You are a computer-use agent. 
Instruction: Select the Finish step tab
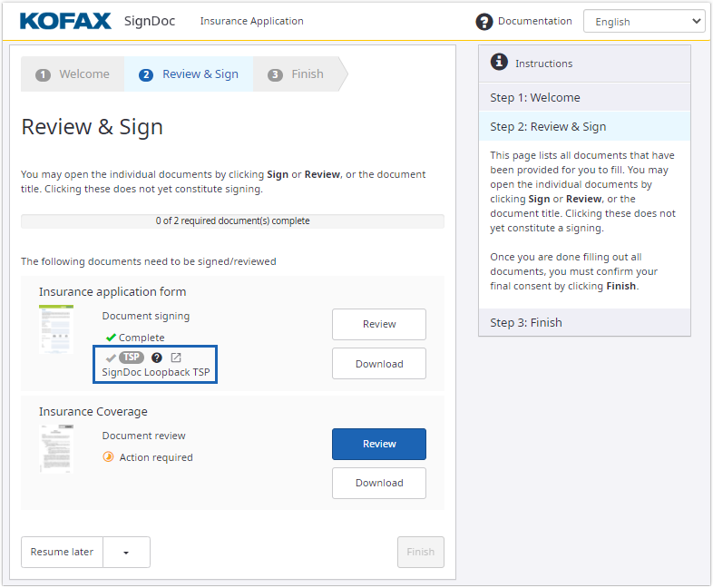pyautogui.click(x=297, y=74)
